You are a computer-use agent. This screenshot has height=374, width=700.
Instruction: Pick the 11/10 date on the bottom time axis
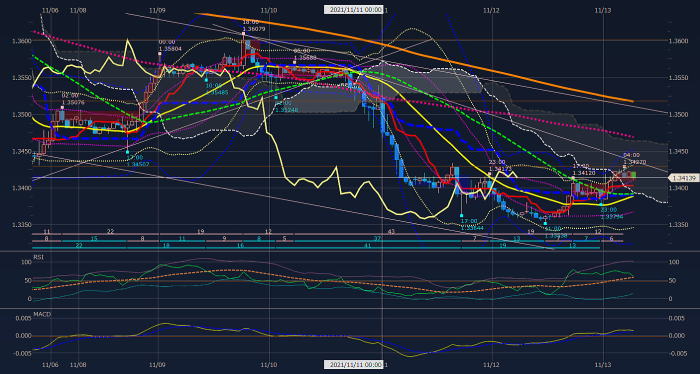[269, 364]
